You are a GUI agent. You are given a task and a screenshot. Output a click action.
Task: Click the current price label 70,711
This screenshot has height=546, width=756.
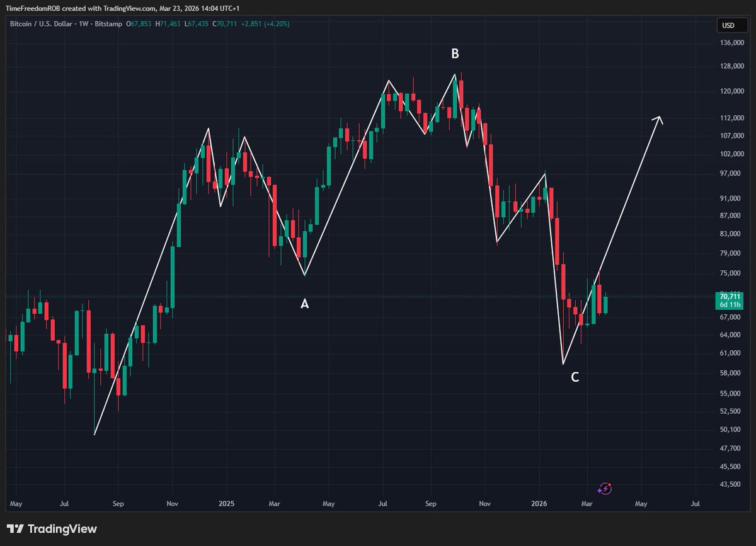coord(729,296)
